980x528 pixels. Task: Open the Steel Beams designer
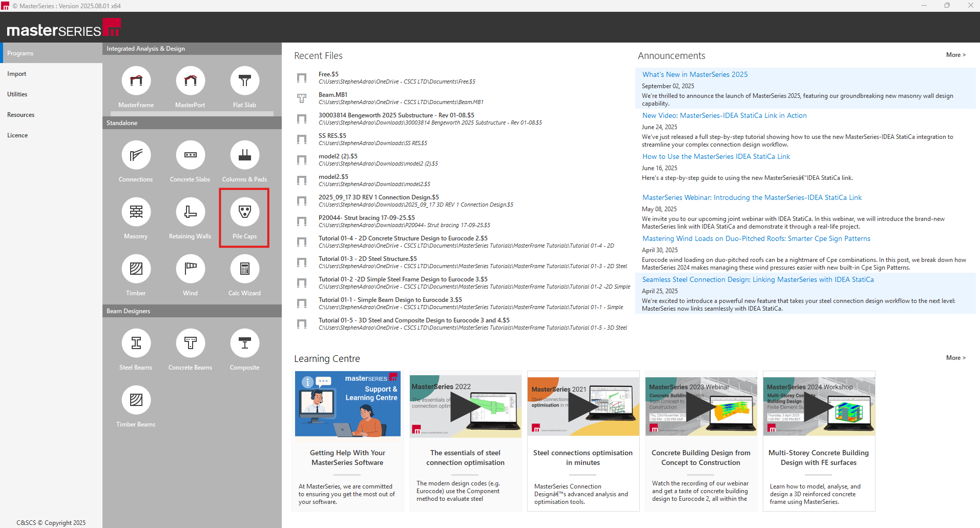(x=136, y=343)
